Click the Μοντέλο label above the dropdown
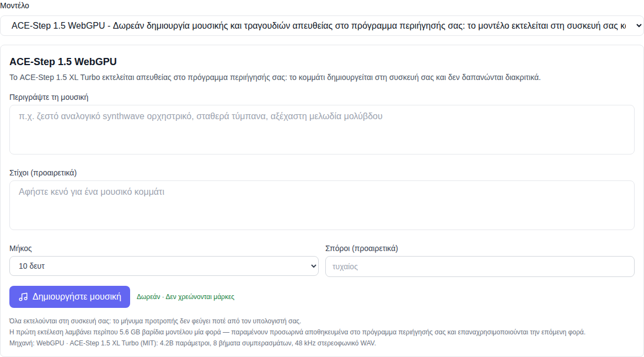The height and width of the screenshot is (357, 644). coord(15,6)
